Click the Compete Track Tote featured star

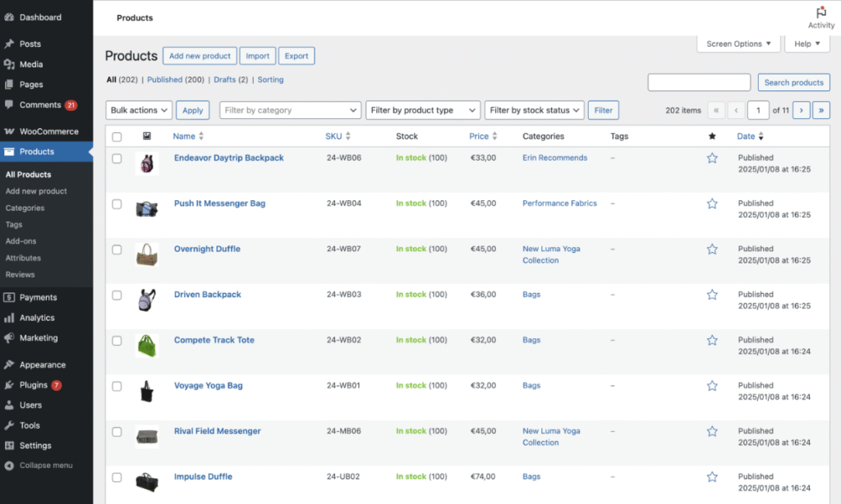pyautogui.click(x=712, y=341)
